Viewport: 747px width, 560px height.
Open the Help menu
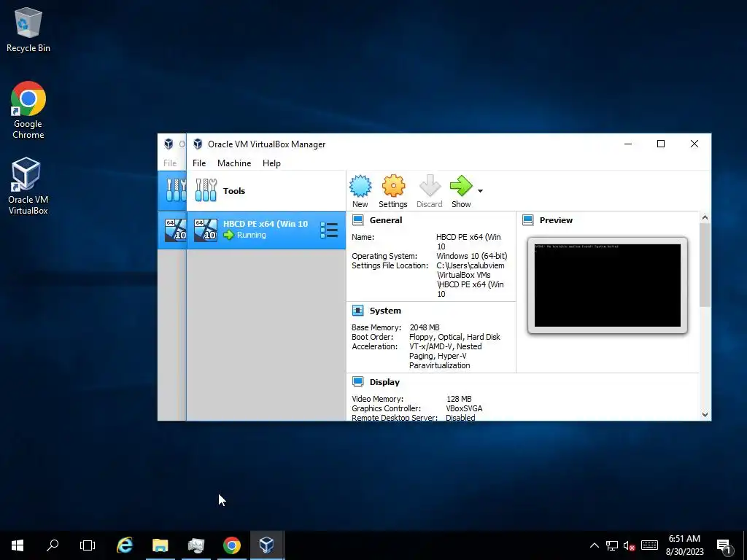coord(271,163)
